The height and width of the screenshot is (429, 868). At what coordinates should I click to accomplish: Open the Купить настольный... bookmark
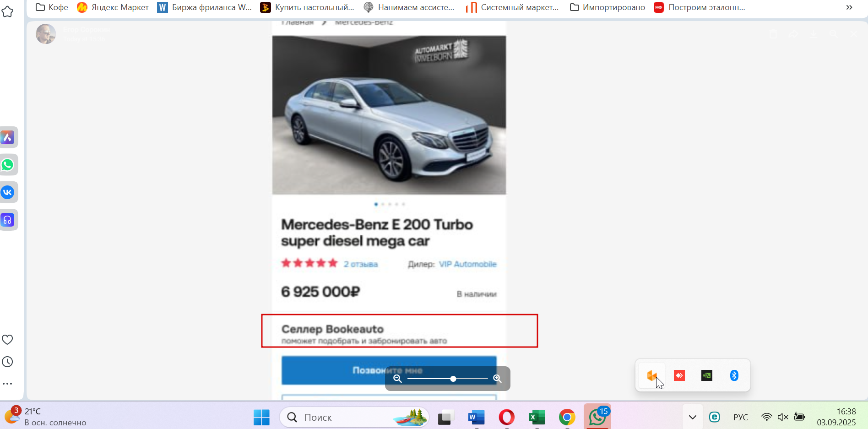click(307, 7)
